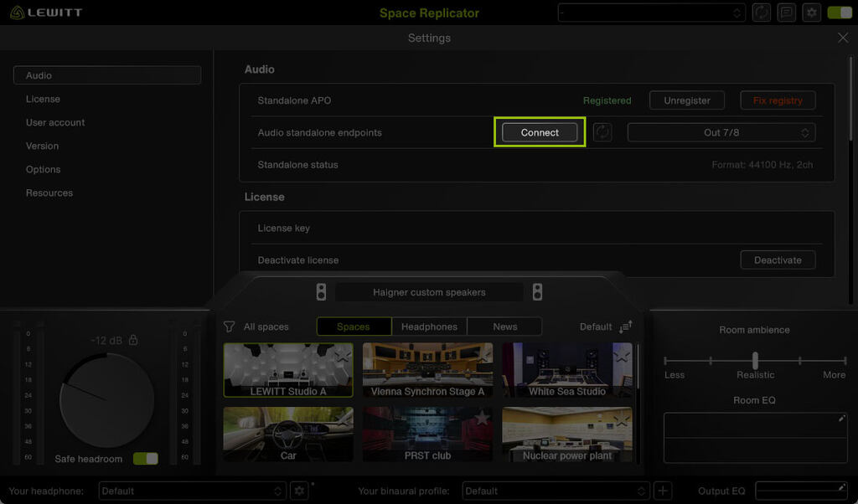Click the volume knob
858x504 pixels.
(x=106, y=400)
